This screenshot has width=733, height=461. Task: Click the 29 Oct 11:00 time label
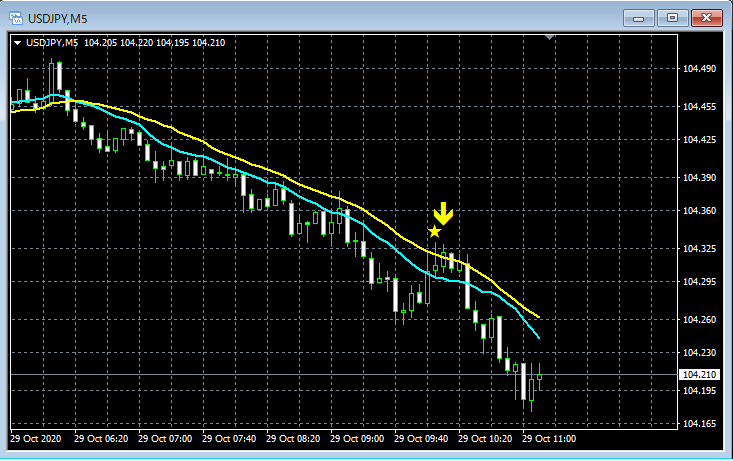[x=549, y=439]
